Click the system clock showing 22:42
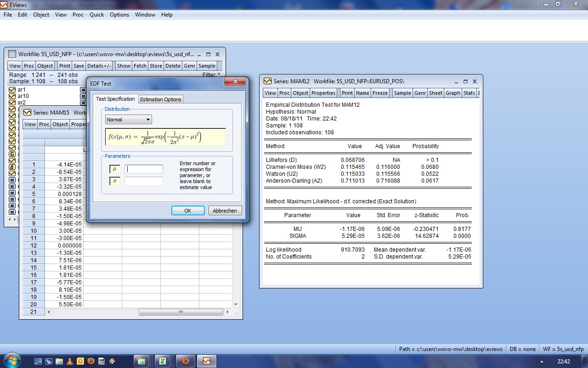The height and width of the screenshot is (368, 588). click(x=563, y=362)
